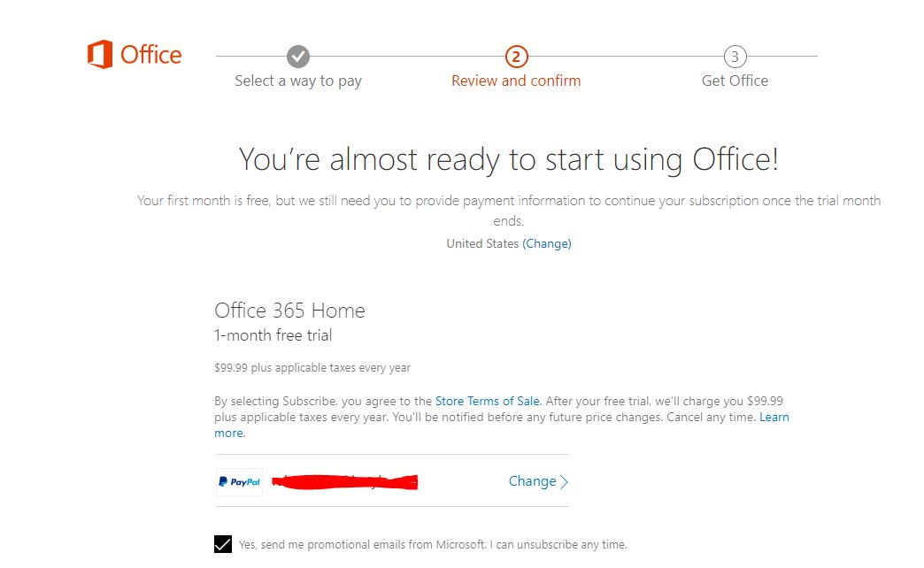Viewport: 924px width, 568px height.
Task: Open the payment method Change link
Action: coord(532,481)
